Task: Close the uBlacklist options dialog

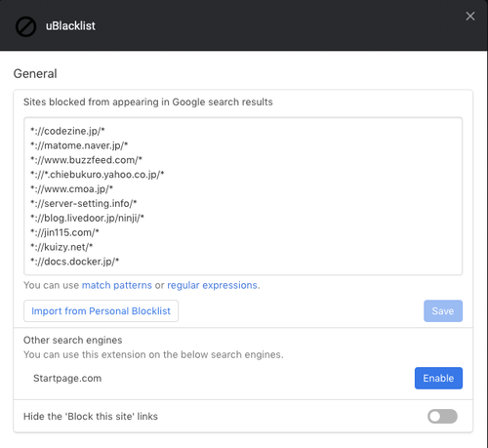Action: pos(470,16)
